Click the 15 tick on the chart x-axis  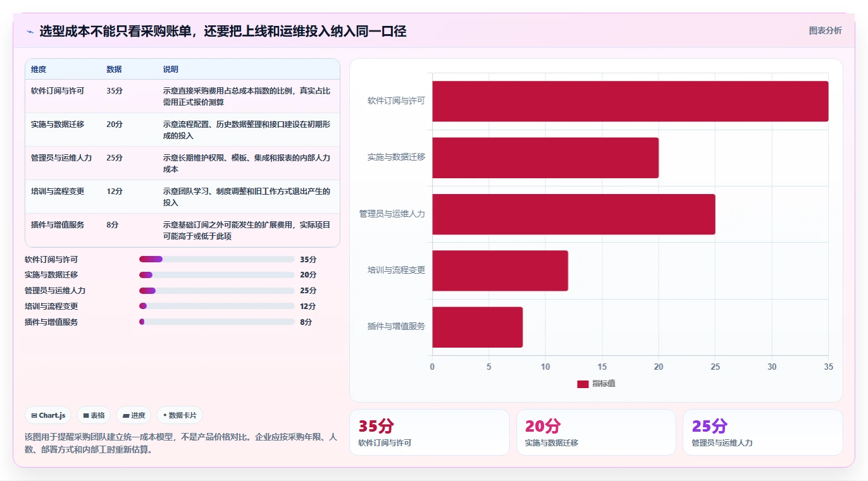[602, 367]
